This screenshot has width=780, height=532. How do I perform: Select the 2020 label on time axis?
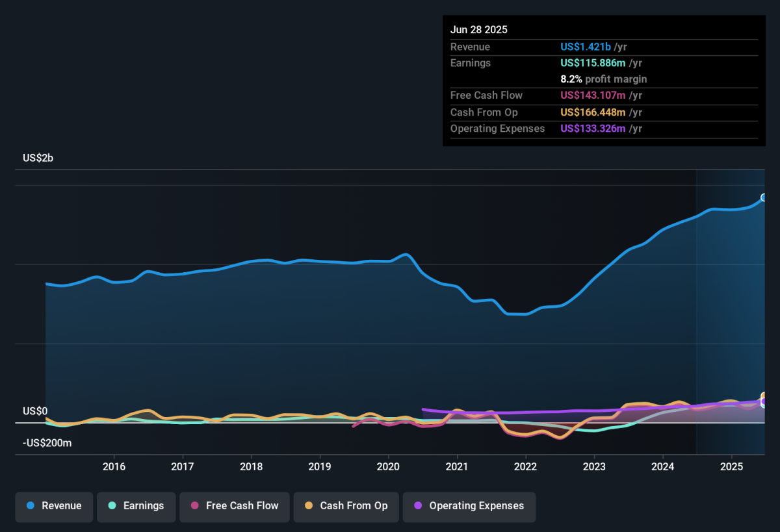[388, 466]
